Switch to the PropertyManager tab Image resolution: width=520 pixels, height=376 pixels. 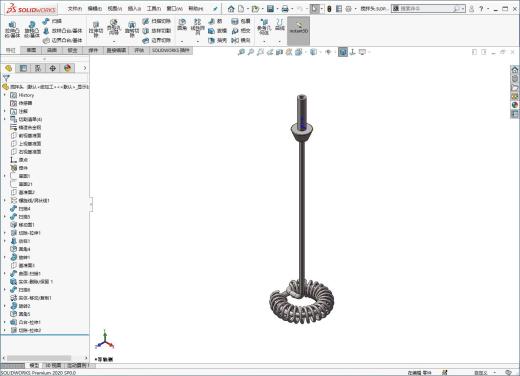click(23, 68)
